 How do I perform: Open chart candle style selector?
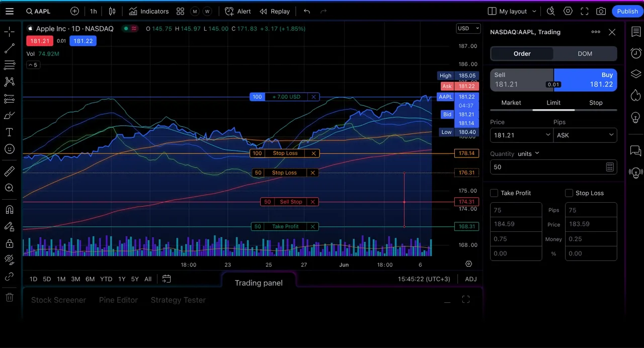112,11
